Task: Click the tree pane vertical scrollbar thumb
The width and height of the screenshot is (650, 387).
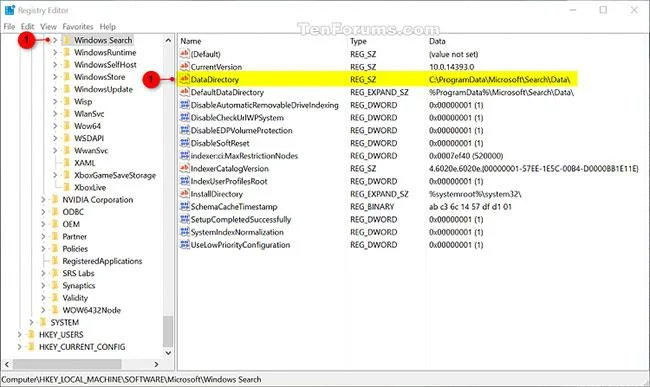Action: 168,331
